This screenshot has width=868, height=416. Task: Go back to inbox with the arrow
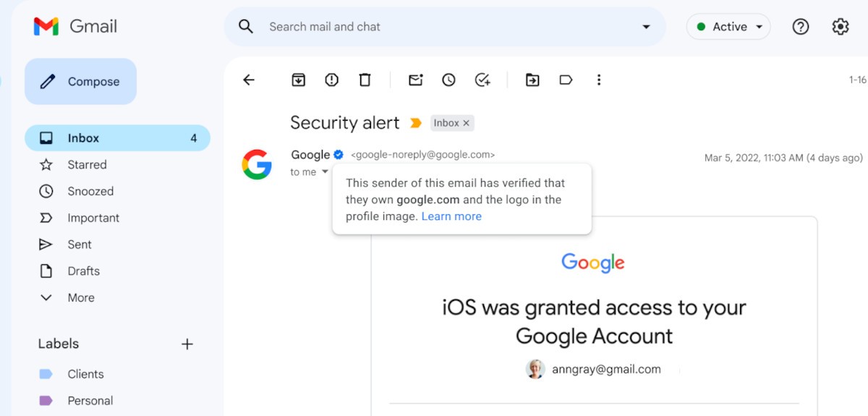point(249,80)
